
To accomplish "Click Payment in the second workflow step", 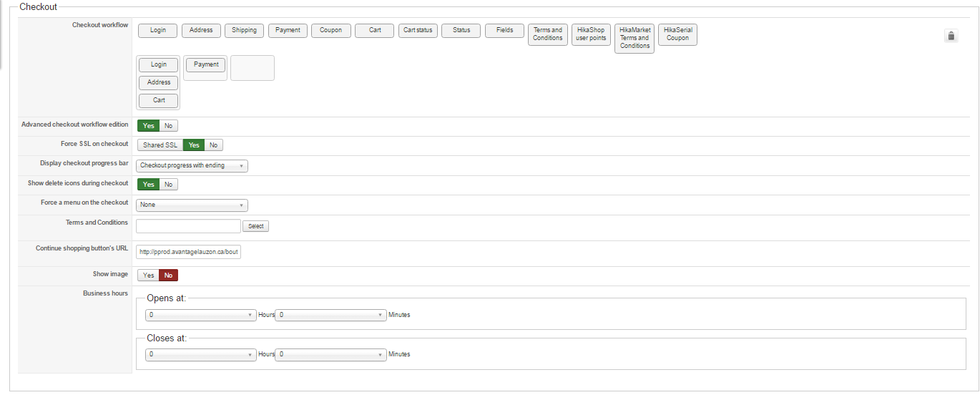I will (206, 64).
